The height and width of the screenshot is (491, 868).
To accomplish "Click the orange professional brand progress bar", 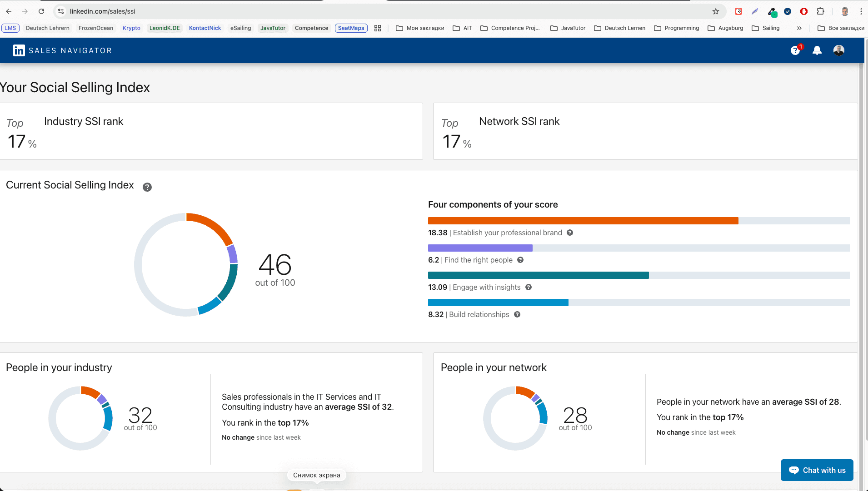I will [583, 221].
